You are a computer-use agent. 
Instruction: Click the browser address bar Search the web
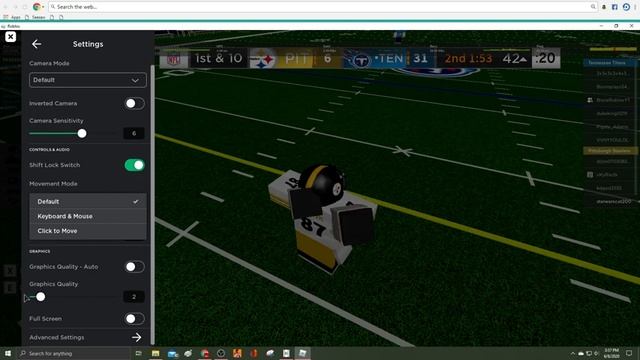322,7
